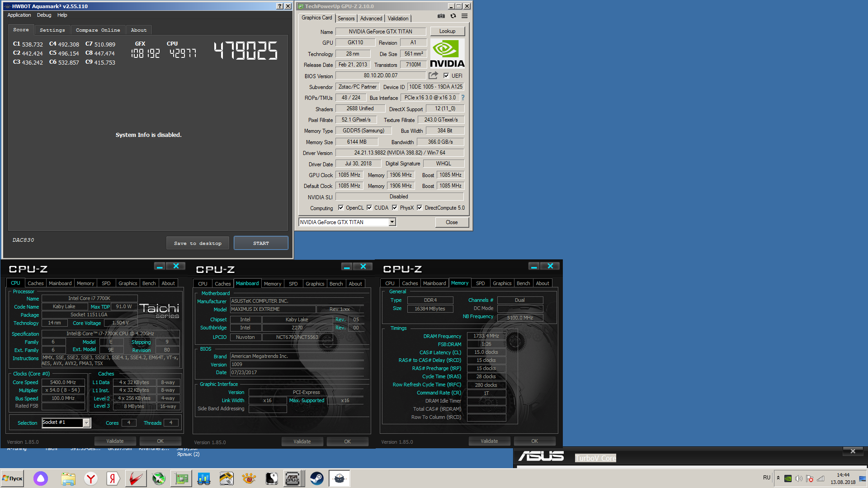Open Caches tab in the left CPU-Z window
Viewport: 868px width, 488px height.
click(35, 283)
